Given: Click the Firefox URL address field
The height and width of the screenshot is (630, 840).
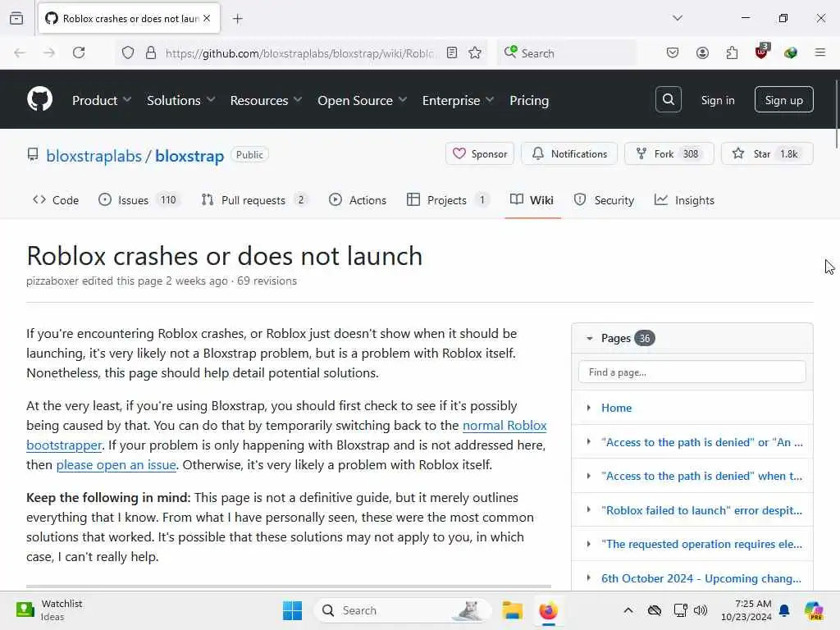Looking at the screenshot, I should point(300,53).
